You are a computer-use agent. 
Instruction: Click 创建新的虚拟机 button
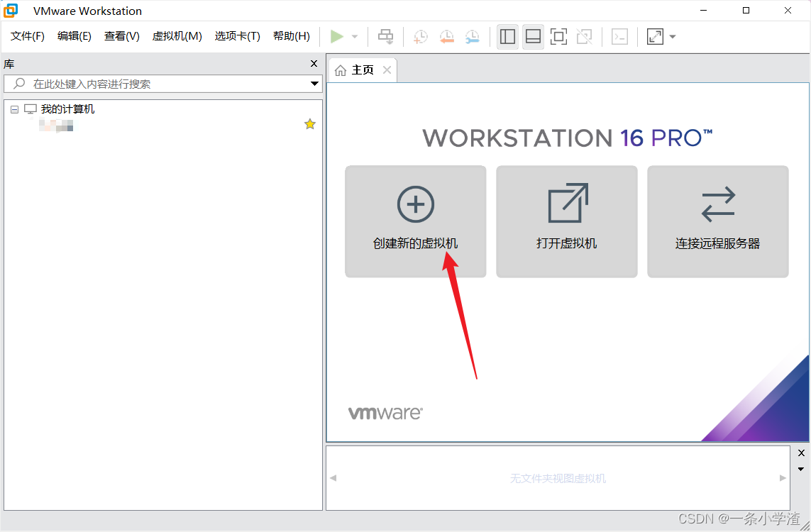pos(415,221)
